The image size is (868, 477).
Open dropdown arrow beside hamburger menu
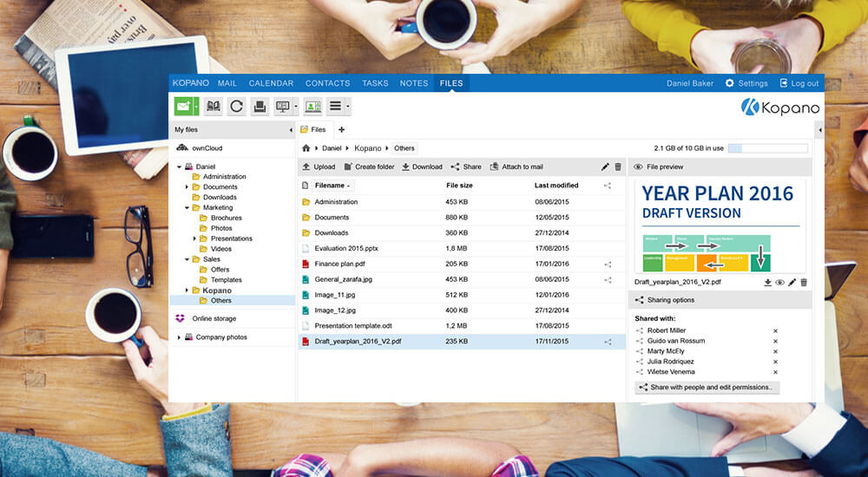tap(348, 107)
